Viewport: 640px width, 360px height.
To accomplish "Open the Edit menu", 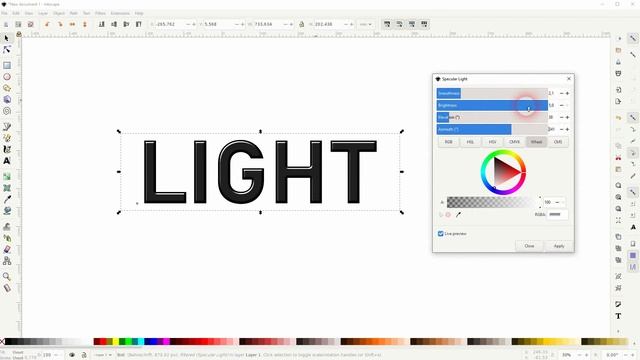I will pos(16,13).
